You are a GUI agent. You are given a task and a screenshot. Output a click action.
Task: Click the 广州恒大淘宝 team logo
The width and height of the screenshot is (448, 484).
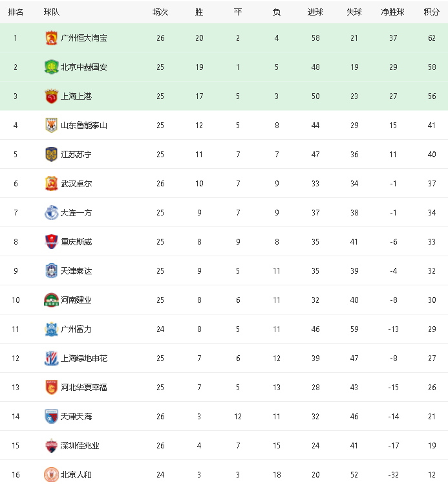point(51,38)
